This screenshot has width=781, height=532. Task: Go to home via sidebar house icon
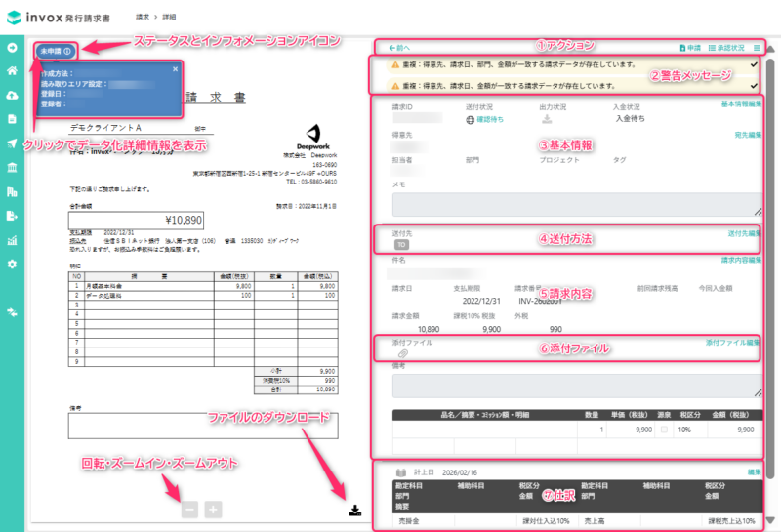12,70
